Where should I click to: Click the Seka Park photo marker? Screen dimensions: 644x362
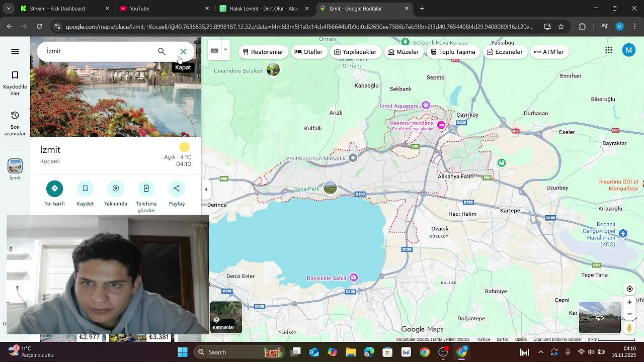click(x=330, y=188)
